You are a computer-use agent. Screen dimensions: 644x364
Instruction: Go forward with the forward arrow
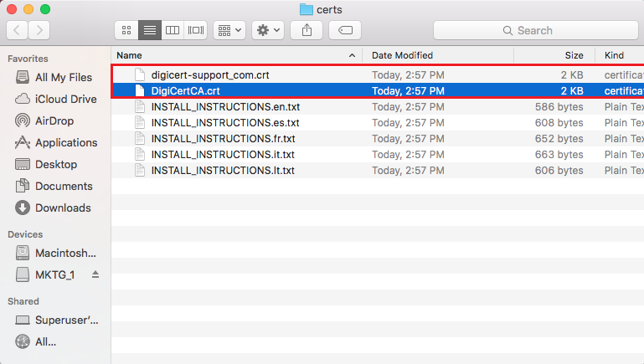point(39,30)
